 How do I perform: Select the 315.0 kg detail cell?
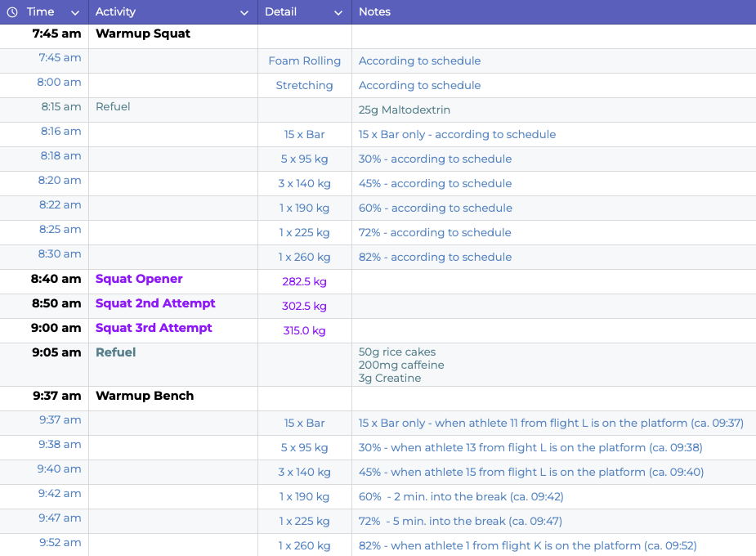click(305, 331)
